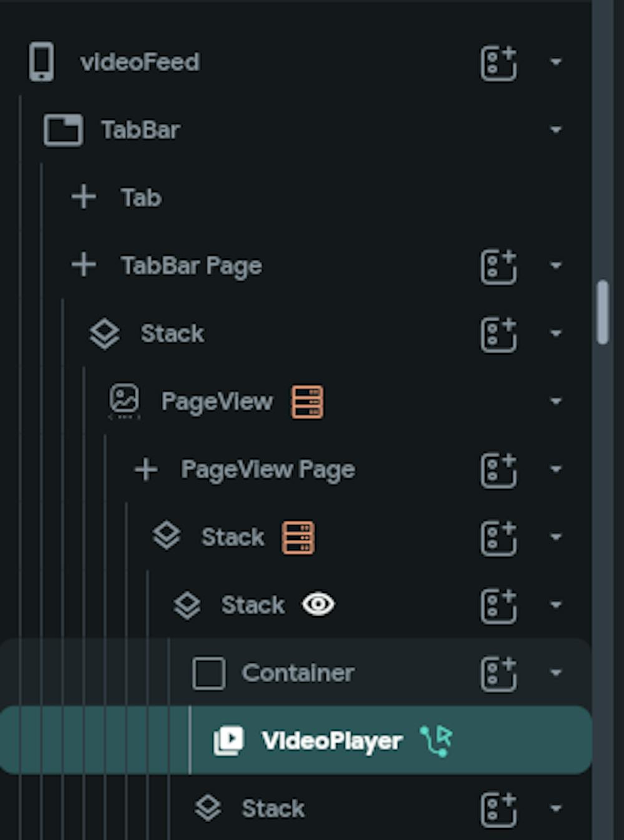This screenshot has height=840, width=624.
Task: Click the orange backend query icon on Stack
Action: (x=298, y=538)
